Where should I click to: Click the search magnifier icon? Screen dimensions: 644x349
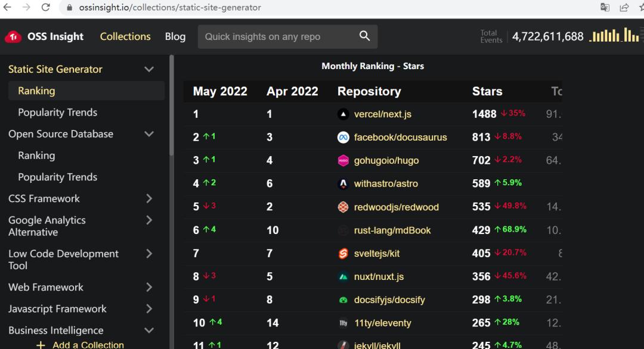pyautogui.click(x=364, y=36)
